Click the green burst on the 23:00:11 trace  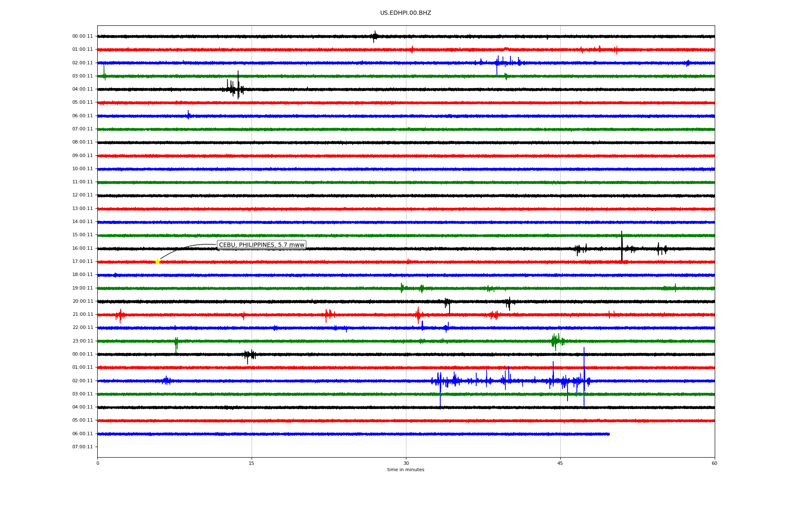coord(557,340)
